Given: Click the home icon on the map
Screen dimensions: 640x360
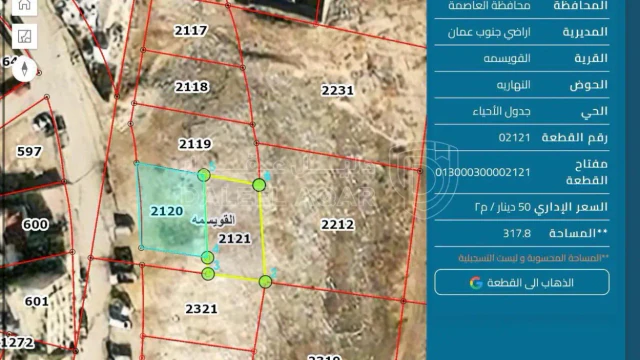Looking at the screenshot, I should tap(24, 6).
